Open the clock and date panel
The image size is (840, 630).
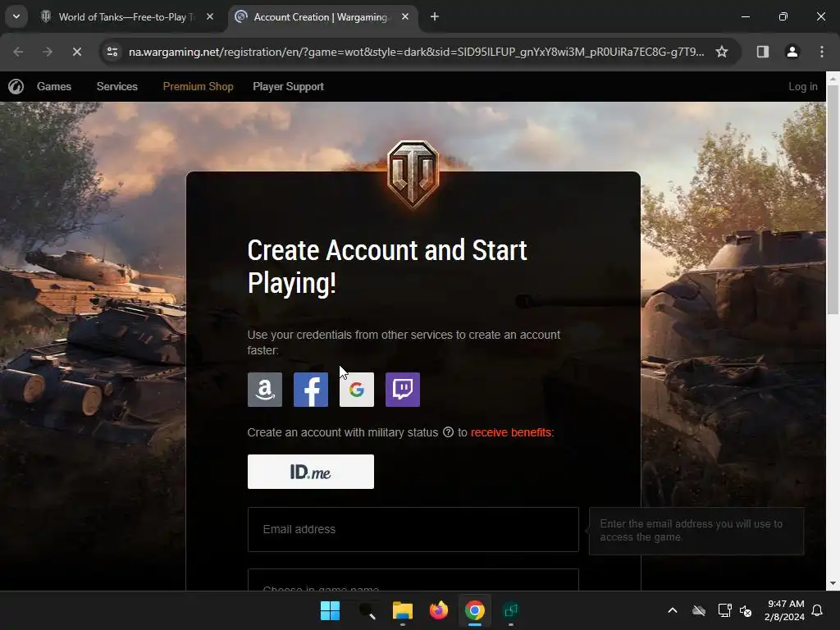785,610
